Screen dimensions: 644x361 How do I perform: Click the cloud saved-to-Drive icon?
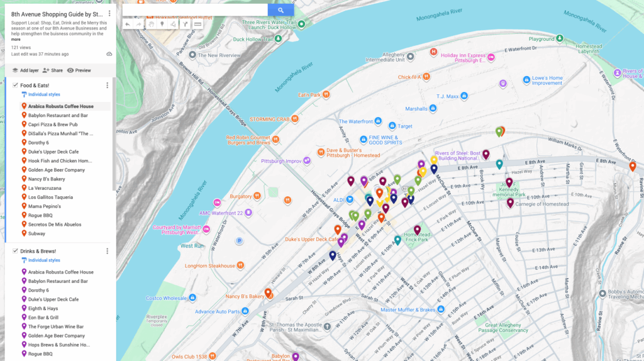[x=109, y=54]
